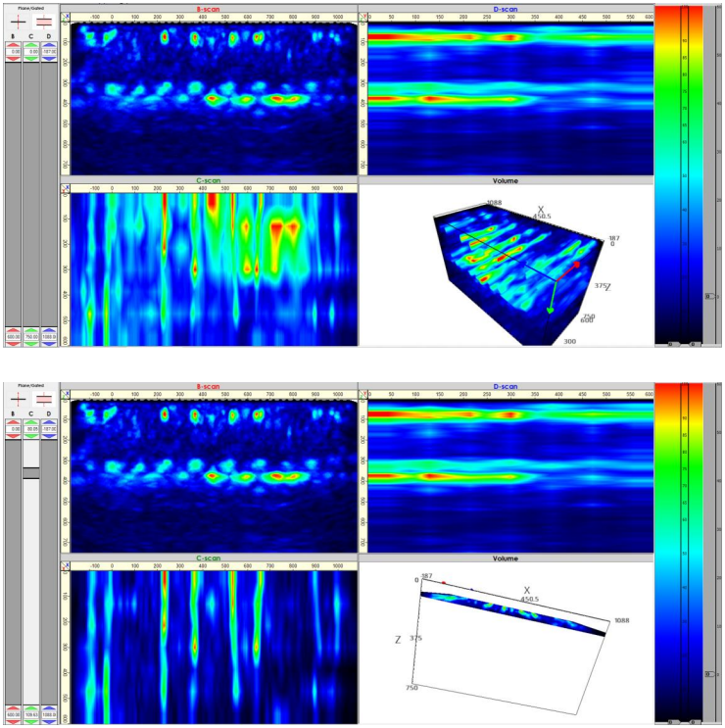Decrease B end value 600, upper panel down arrow

[13, 344]
